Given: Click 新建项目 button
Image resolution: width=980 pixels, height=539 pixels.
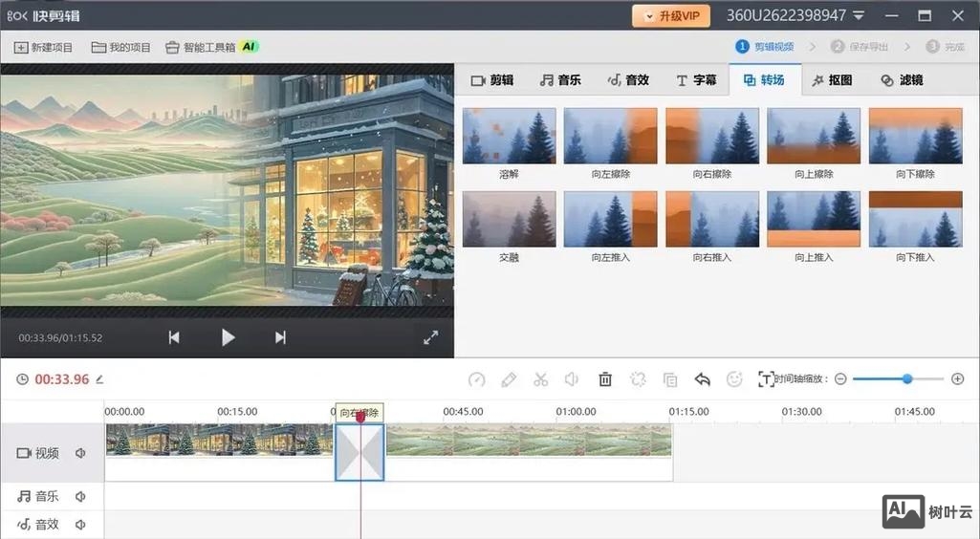Looking at the screenshot, I should [x=43, y=48].
